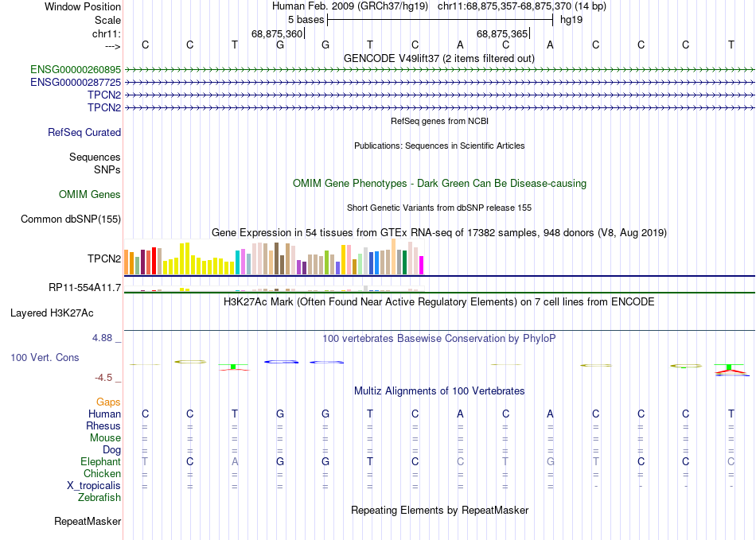Viewport: 756px width, 540px height.
Task: Click the GTEx Gene Expression track title
Action: [439, 233]
